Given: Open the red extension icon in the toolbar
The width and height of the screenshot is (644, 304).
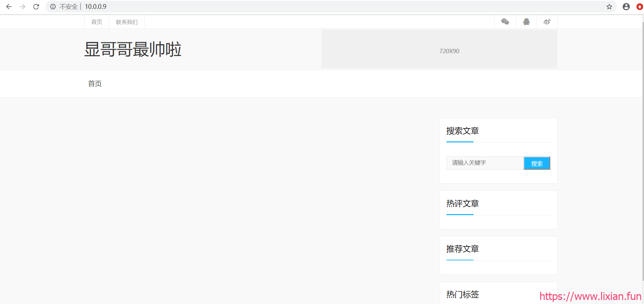Looking at the screenshot, I should point(640,6).
